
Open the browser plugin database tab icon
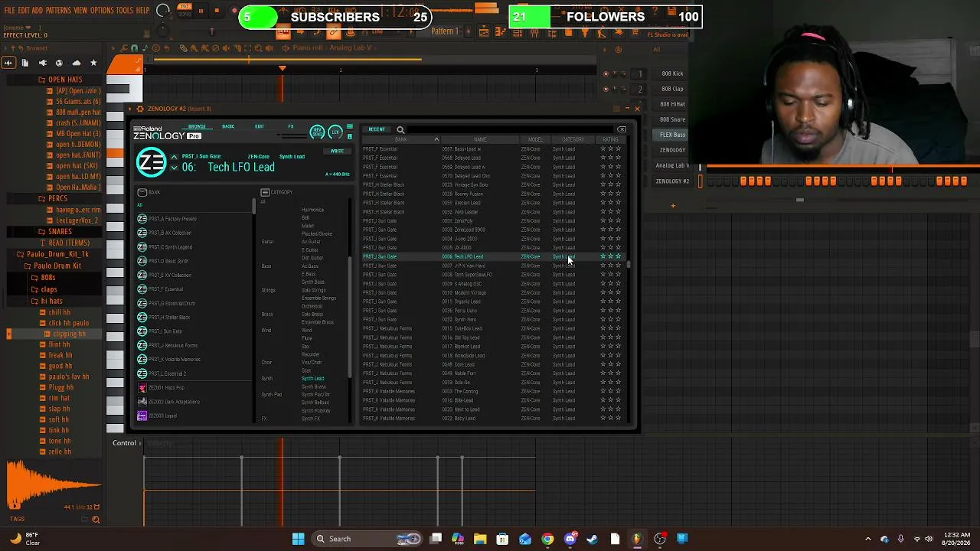click(x=43, y=63)
